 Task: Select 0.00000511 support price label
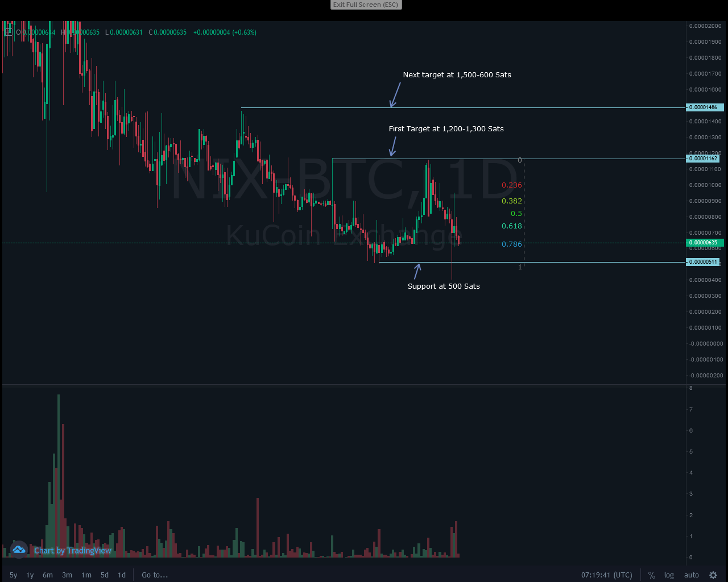point(704,262)
